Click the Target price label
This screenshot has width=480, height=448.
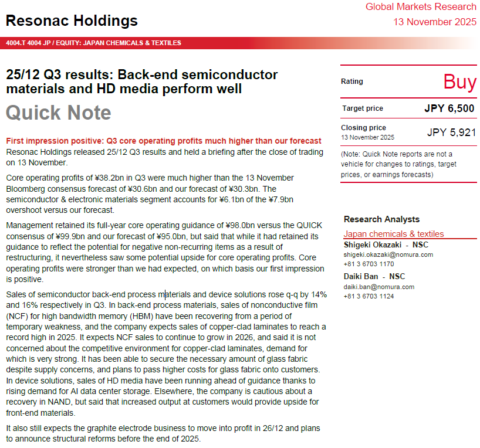[363, 108]
